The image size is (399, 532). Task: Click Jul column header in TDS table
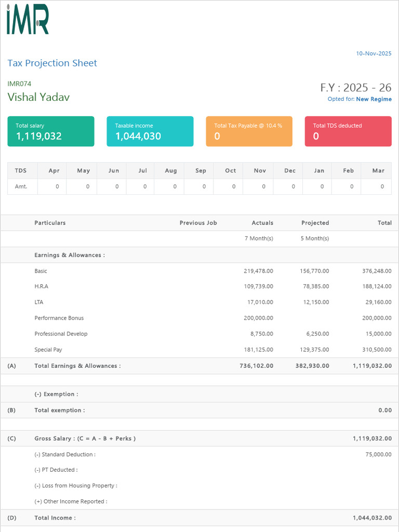[140, 170]
